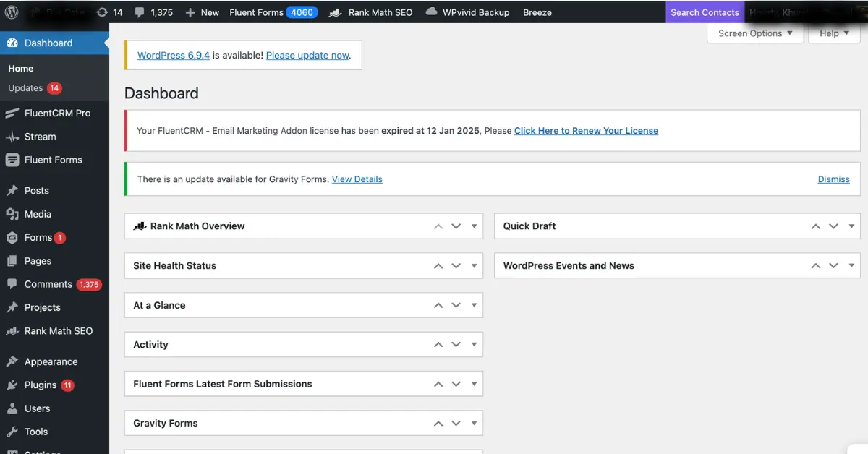The height and width of the screenshot is (454, 868).
Task: Click the Rank Math Overview widget logo
Action: tap(140, 226)
